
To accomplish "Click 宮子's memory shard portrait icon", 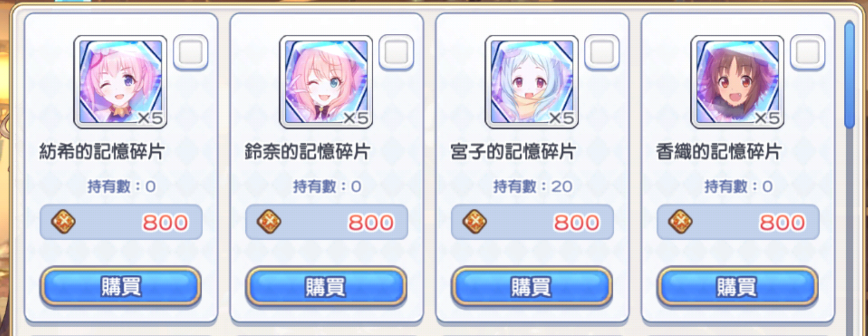I will [x=532, y=82].
